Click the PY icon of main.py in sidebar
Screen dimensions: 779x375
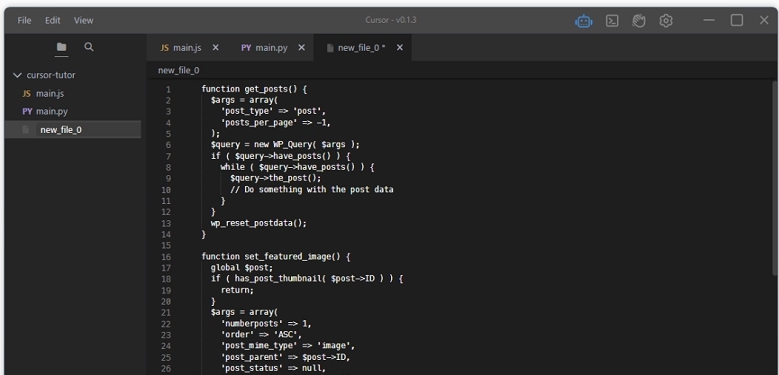point(27,111)
